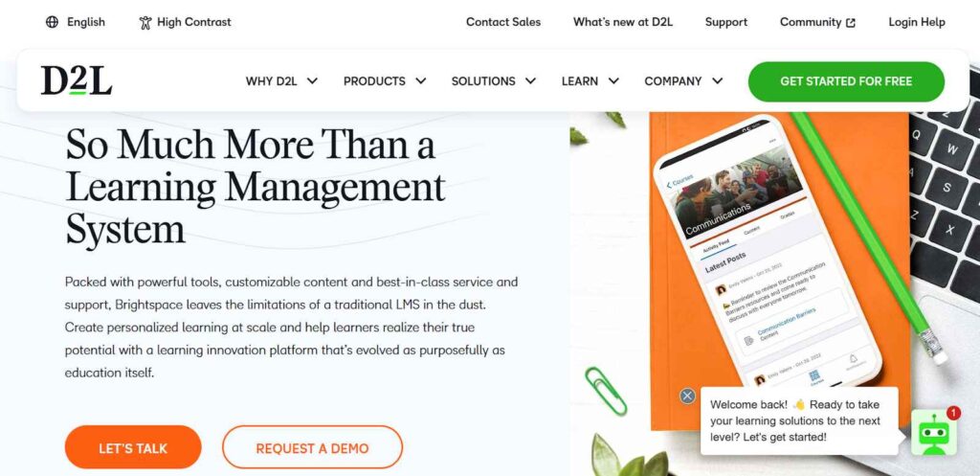Screen dimensions: 980x476
Task: Click the Community external link icon
Action: (851, 23)
